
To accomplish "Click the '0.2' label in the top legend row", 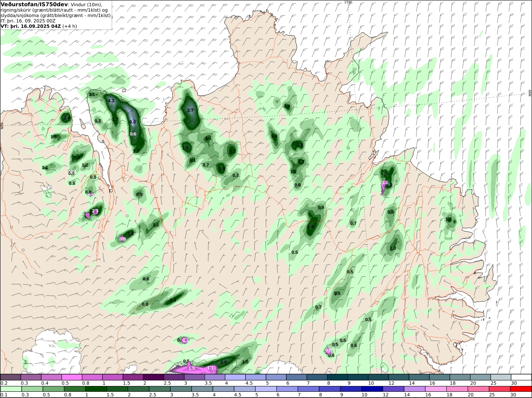I will click(4, 383).
